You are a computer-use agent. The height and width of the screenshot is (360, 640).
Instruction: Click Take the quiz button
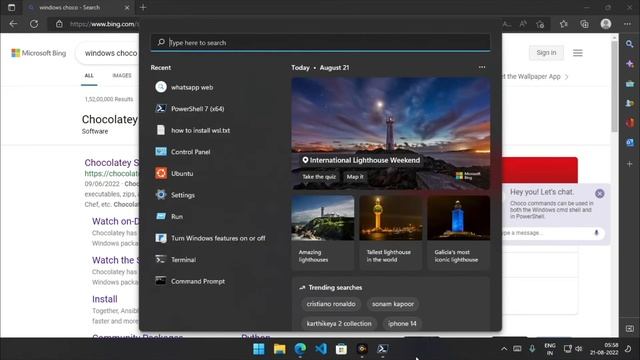point(319,177)
